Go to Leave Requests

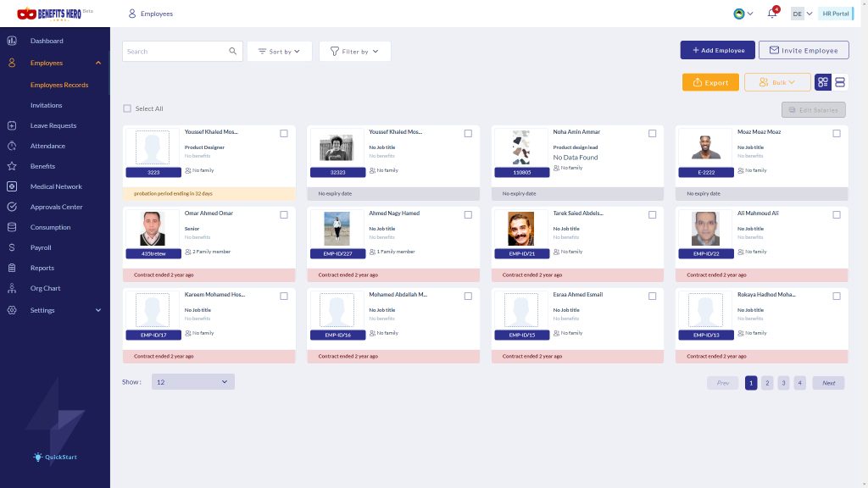(53, 125)
